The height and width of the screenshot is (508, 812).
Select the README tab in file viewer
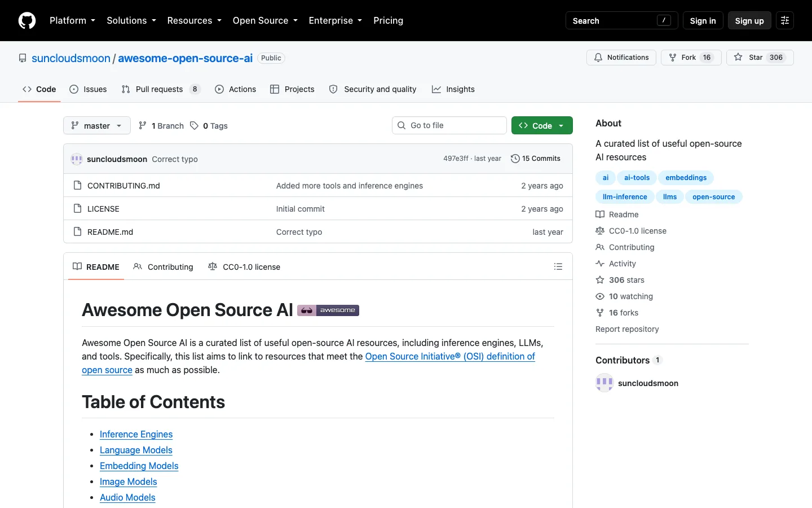click(96, 266)
